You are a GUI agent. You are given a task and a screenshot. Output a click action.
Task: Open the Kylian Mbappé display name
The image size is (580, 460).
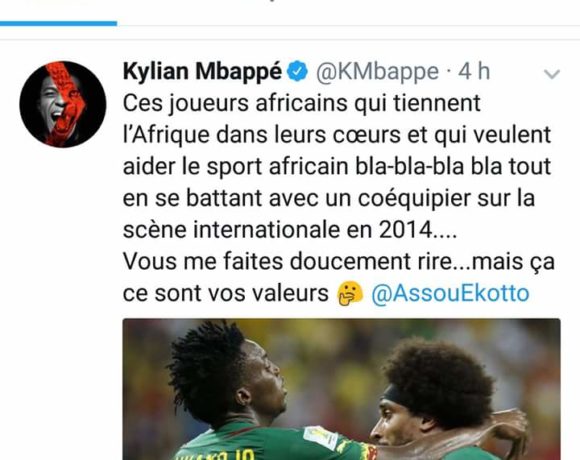[x=202, y=71]
